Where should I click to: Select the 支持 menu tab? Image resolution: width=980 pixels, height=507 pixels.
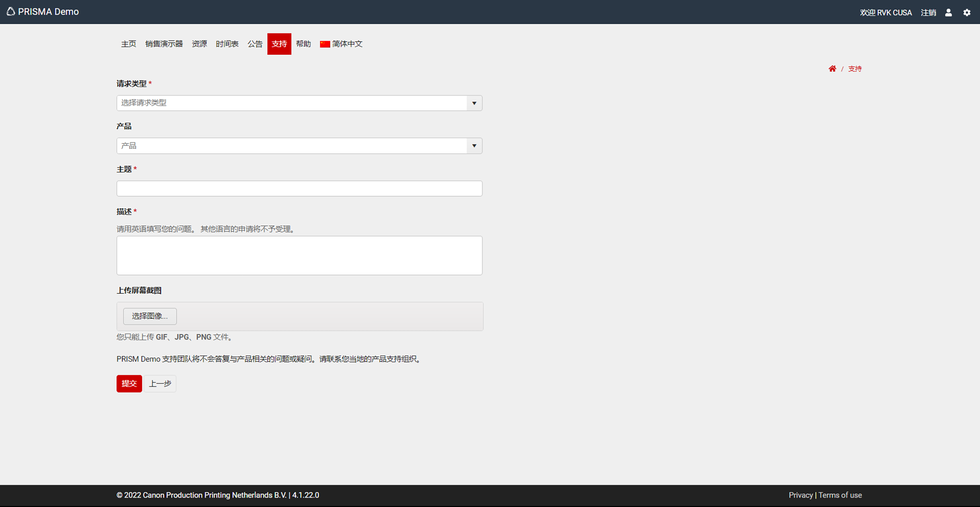click(x=279, y=44)
